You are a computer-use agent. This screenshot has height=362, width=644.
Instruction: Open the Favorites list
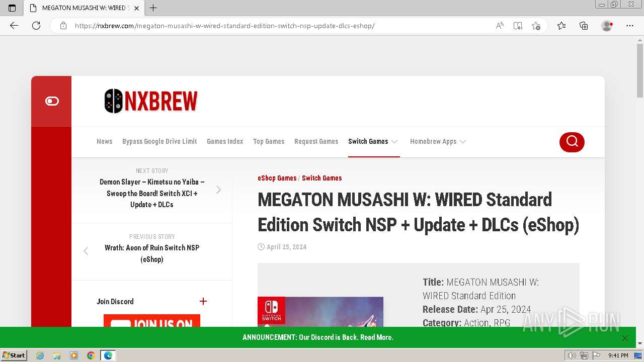(x=561, y=26)
